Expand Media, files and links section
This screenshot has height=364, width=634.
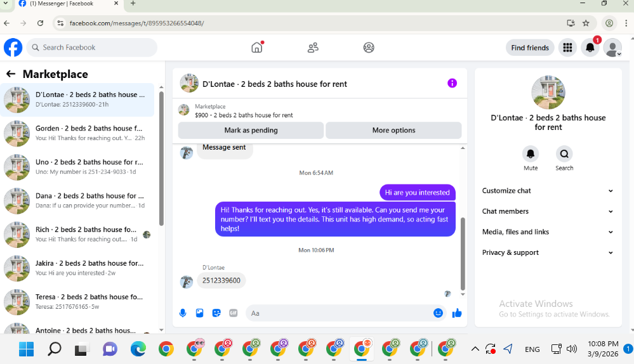tap(548, 232)
